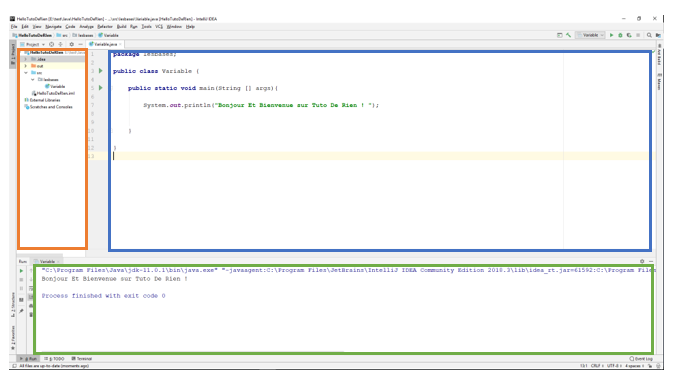The width and height of the screenshot is (692, 380).
Task: Select the Variable tab in Run panel
Action: (x=45, y=261)
